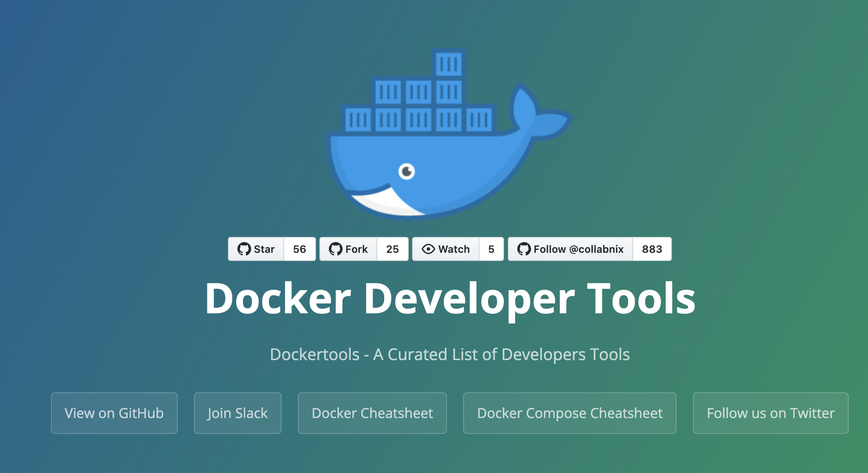Click Follow us on Twitter
This screenshot has height=473, width=868.
click(771, 413)
